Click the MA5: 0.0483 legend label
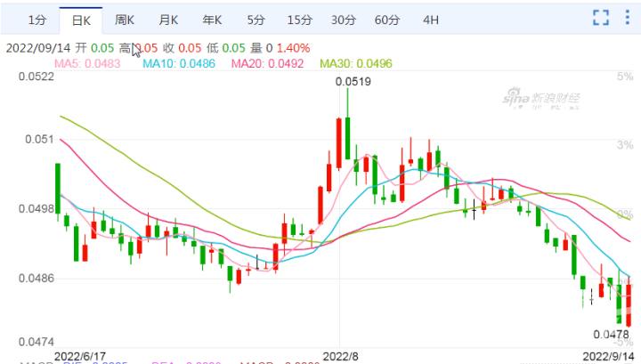Screen dimensions: 641x364 tap(87, 64)
